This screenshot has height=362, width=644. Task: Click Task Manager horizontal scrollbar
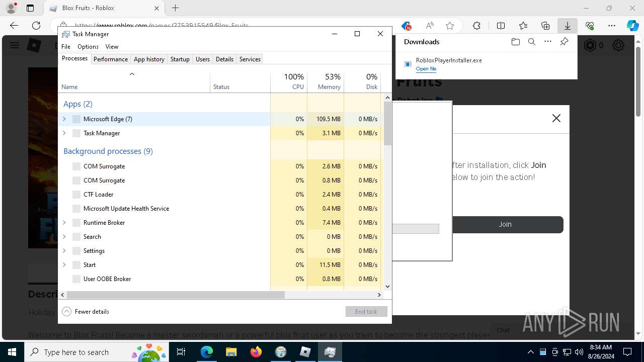[176, 295]
